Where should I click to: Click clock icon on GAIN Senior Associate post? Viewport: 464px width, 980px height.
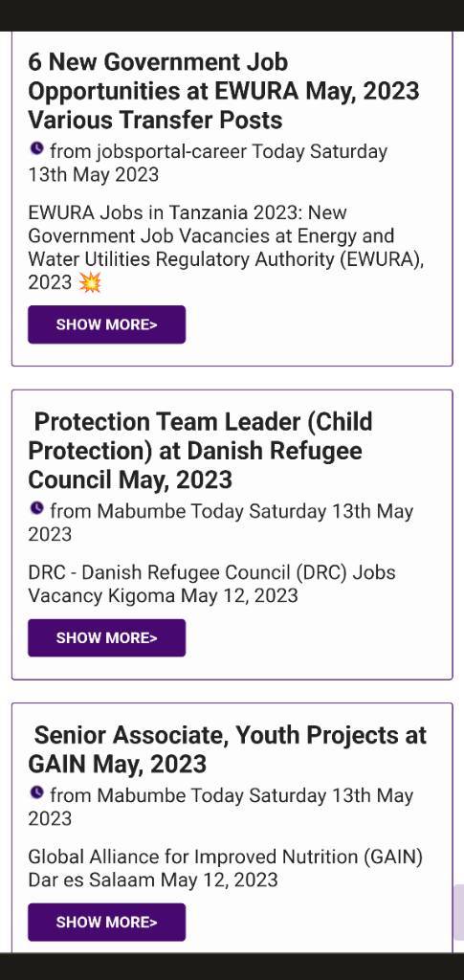point(37,792)
